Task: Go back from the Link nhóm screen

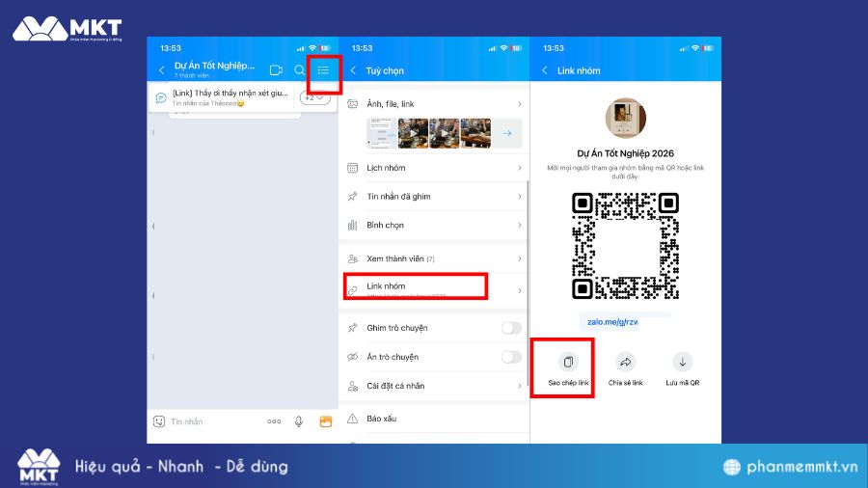Action: [x=545, y=70]
